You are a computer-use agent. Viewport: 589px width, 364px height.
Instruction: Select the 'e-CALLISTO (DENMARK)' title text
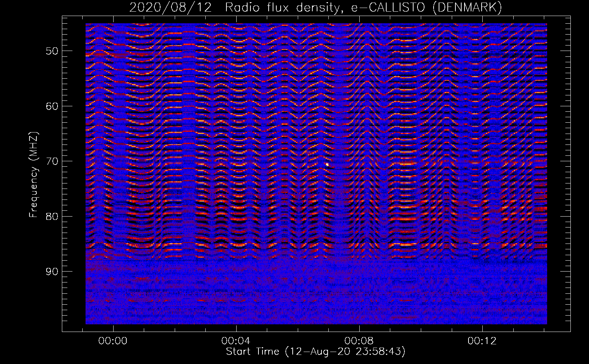tap(427, 8)
